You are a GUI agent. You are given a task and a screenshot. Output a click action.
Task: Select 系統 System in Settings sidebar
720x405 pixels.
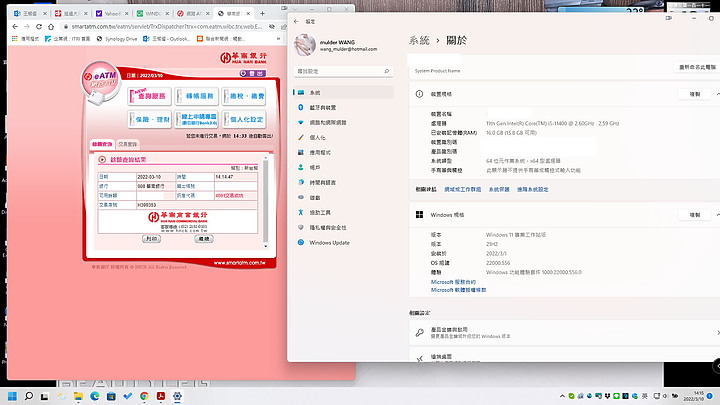[343, 93]
